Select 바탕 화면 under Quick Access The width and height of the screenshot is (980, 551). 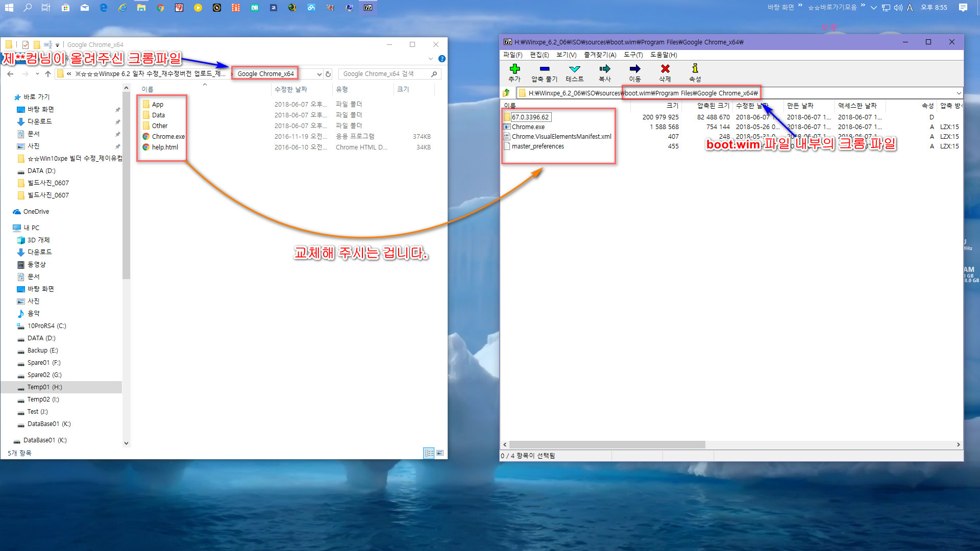(x=41, y=109)
